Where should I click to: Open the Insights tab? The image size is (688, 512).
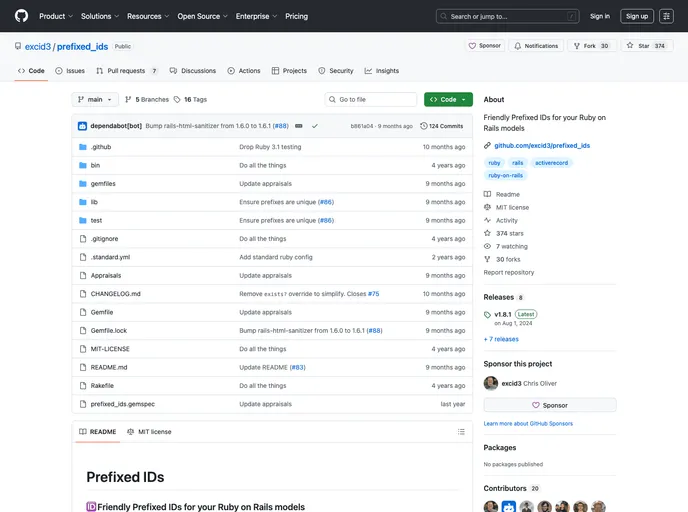click(382, 71)
